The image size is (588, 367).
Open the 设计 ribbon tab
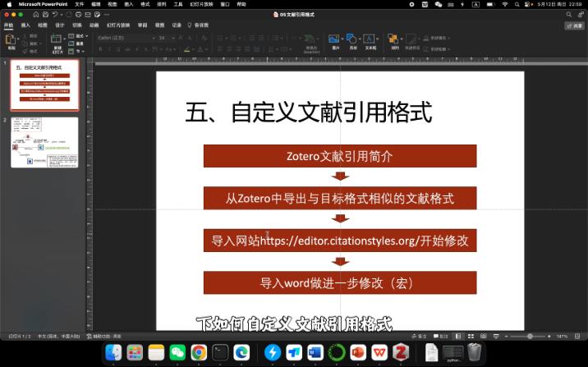(x=60, y=25)
